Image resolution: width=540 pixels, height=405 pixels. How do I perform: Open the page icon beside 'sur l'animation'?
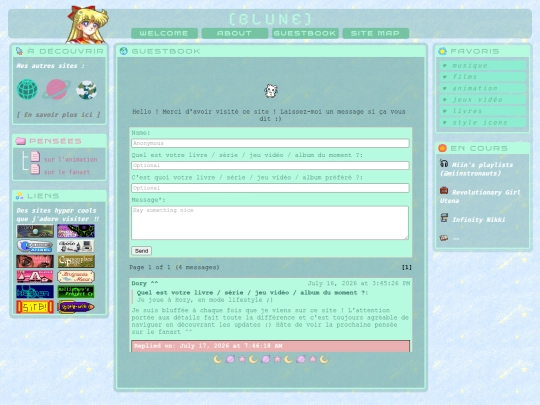point(35,157)
